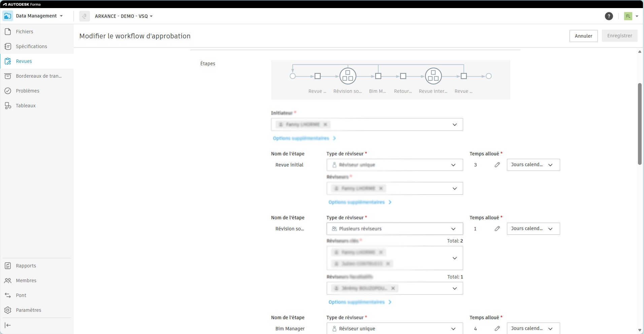This screenshot has width=644, height=334.
Task: Select the Révision so... diagram node
Action: point(348,76)
